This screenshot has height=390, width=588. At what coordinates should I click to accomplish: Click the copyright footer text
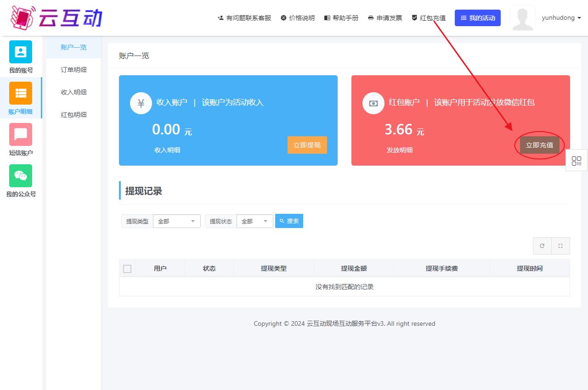coord(345,323)
